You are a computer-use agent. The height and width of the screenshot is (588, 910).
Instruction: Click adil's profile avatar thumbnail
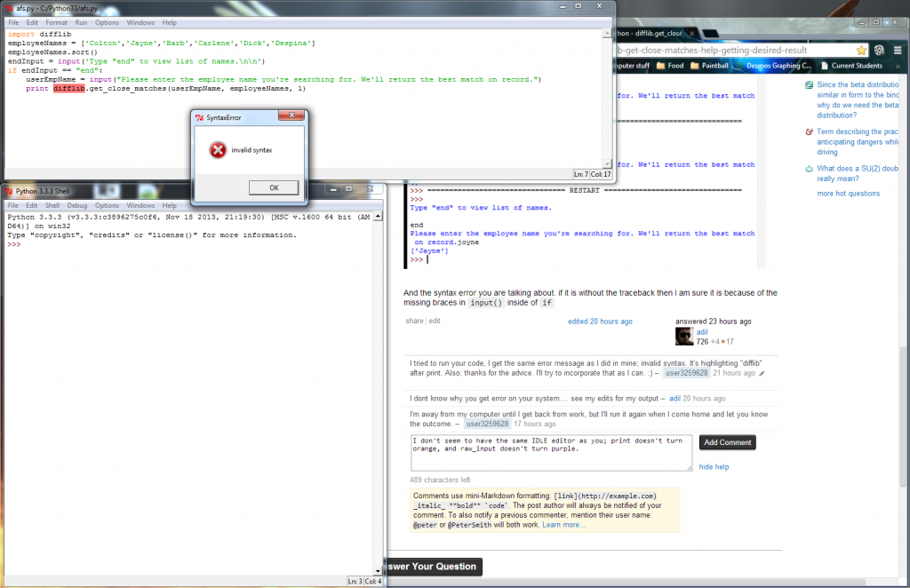[x=684, y=336]
